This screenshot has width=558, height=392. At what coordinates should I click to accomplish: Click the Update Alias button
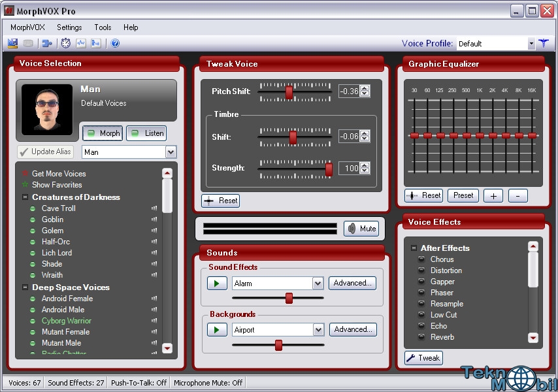[x=46, y=152]
